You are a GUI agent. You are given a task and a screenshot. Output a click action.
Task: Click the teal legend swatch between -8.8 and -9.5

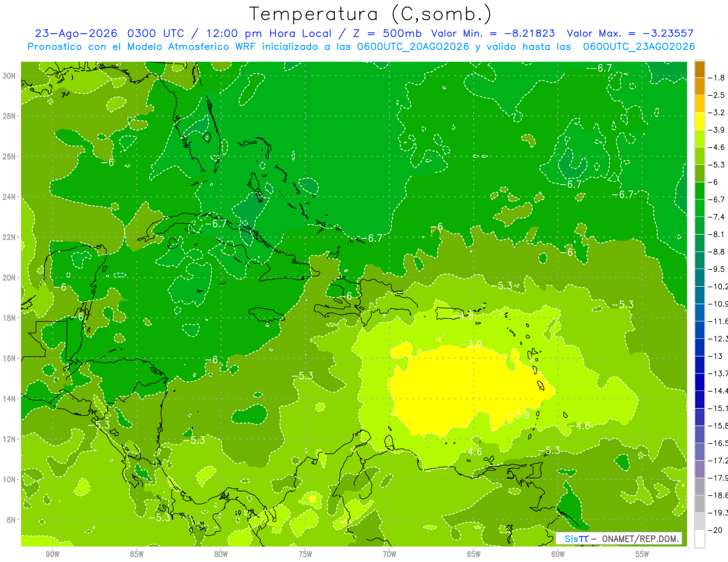[699, 260]
